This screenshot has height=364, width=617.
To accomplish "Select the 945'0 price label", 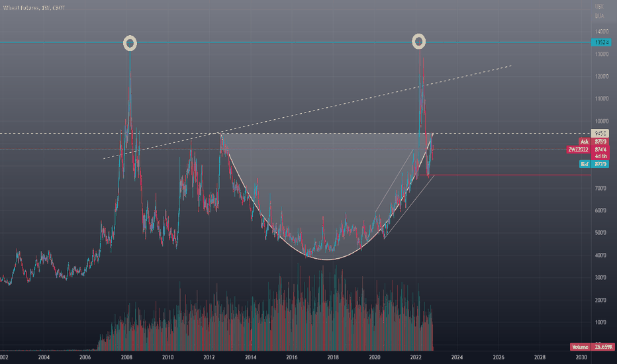I will [600, 134].
